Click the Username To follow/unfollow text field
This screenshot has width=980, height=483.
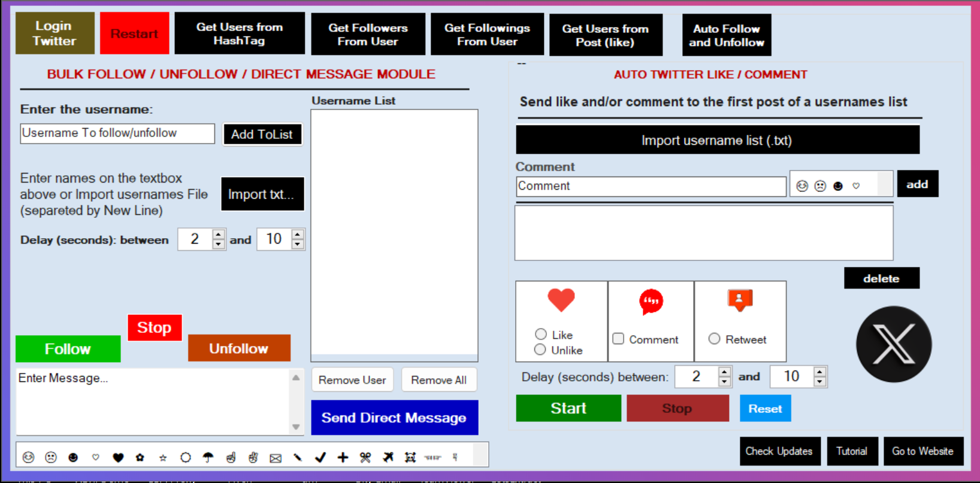point(117,133)
